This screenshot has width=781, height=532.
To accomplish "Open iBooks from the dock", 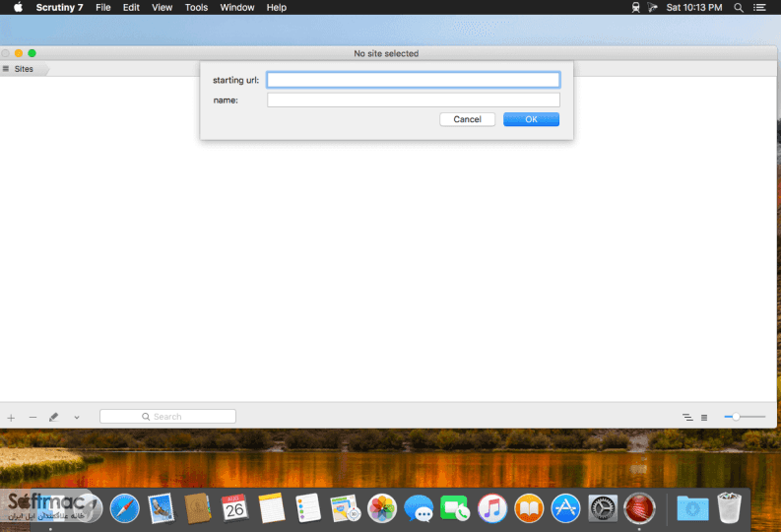I will 529,508.
